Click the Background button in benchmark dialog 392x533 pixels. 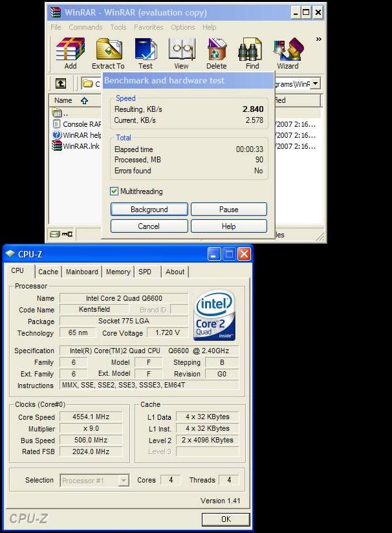click(x=149, y=210)
